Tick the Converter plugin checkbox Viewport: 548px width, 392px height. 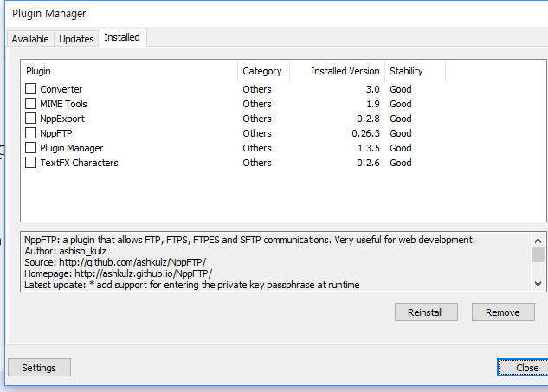(x=31, y=89)
